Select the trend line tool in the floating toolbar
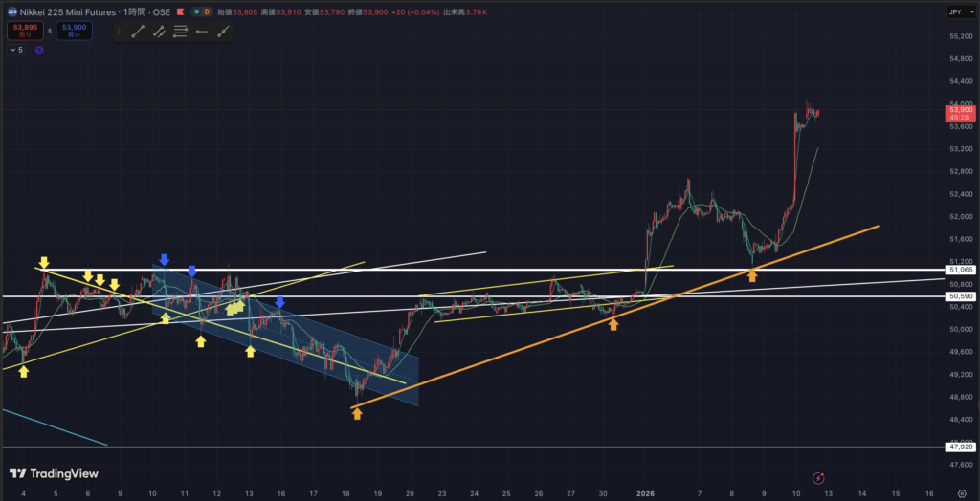Screen dimensions: 980x501 click(x=138, y=32)
